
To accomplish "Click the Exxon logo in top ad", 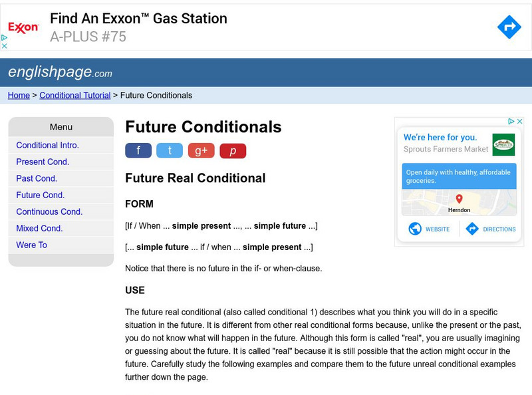I will (23, 27).
